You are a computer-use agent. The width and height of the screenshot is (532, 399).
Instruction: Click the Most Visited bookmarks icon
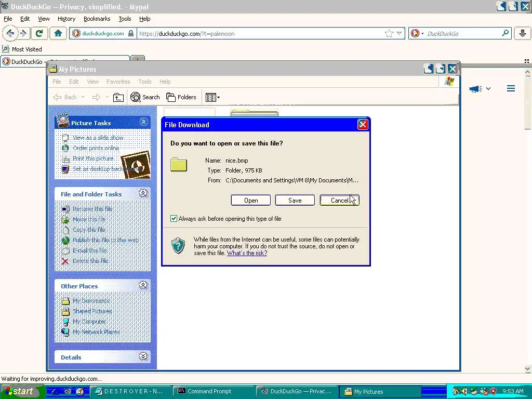click(x=5, y=49)
